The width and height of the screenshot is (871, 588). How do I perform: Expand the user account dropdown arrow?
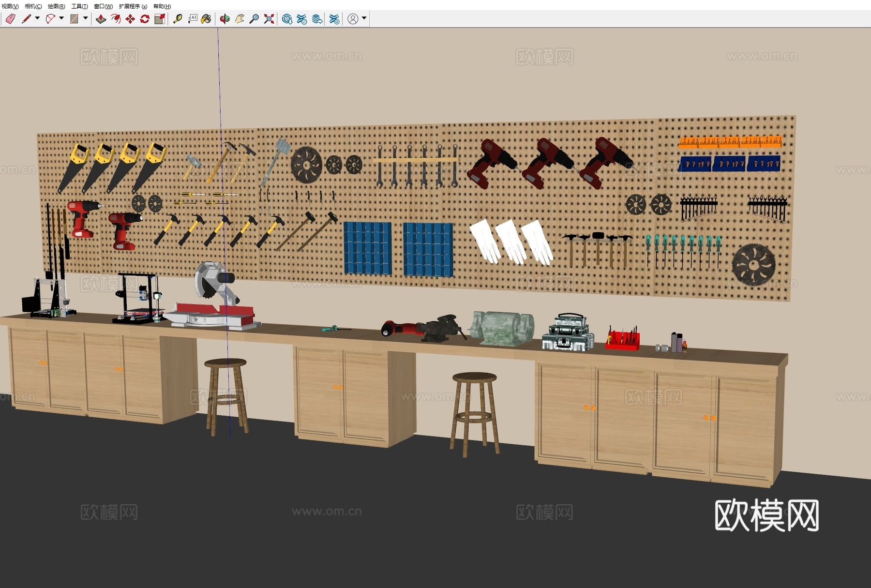pyautogui.click(x=364, y=18)
